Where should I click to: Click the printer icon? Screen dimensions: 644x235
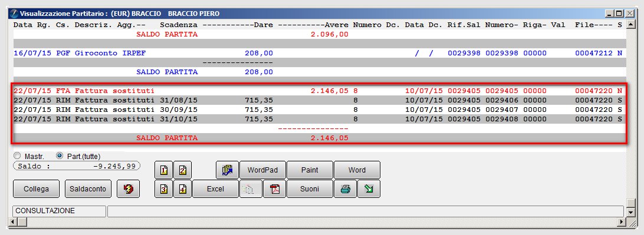click(x=346, y=189)
